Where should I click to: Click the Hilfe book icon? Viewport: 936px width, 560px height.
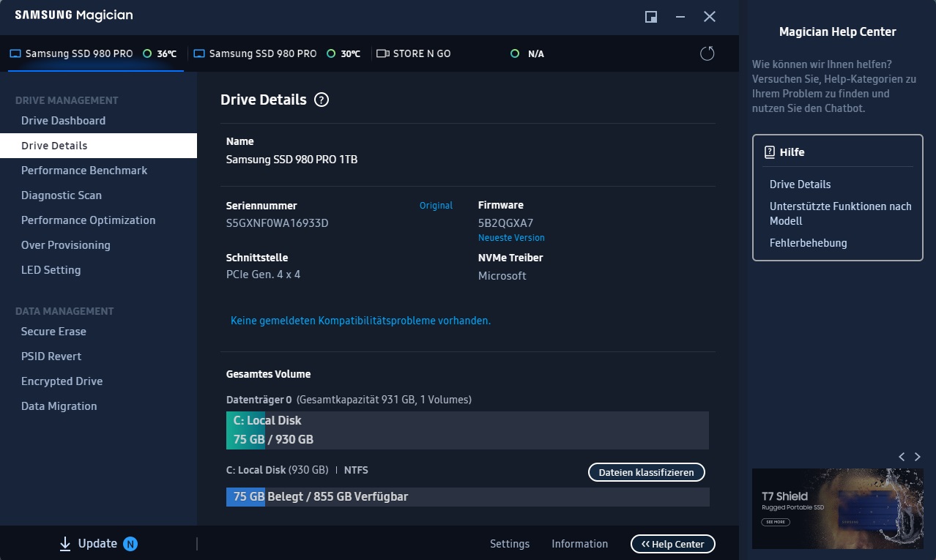click(770, 152)
